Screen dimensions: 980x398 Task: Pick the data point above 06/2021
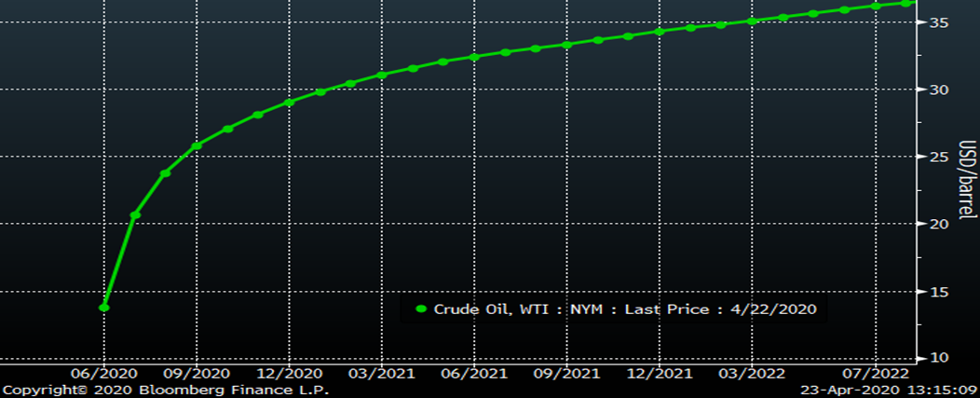click(x=474, y=57)
